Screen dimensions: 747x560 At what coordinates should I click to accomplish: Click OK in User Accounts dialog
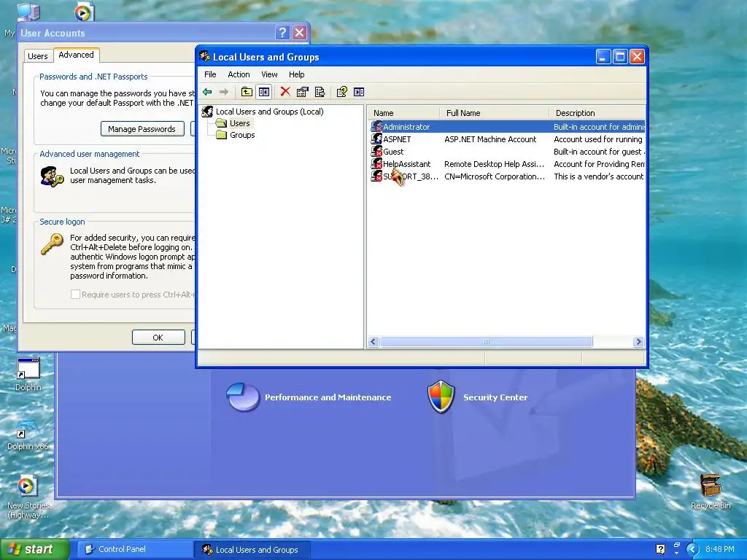click(158, 337)
